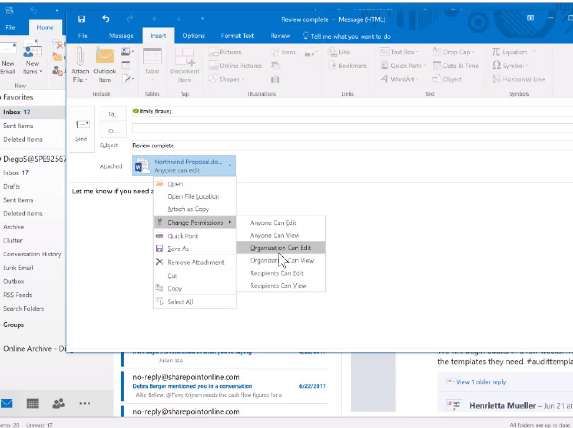Image resolution: width=573 pixels, height=428 pixels.
Task: Undo the last action in message window
Action: pos(106,19)
